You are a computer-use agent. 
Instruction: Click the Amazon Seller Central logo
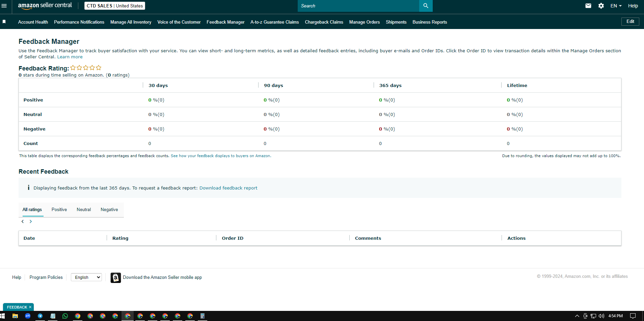pyautogui.click(x=45, y=5)
